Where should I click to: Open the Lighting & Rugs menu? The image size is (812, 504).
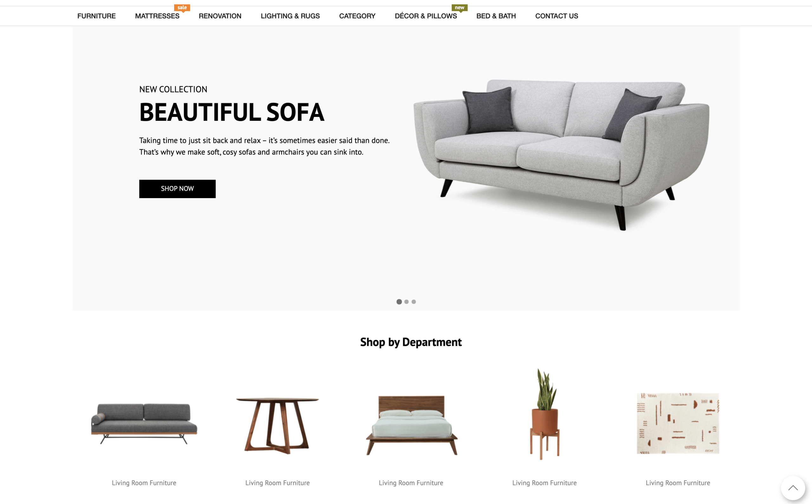(x=290, y=16)
